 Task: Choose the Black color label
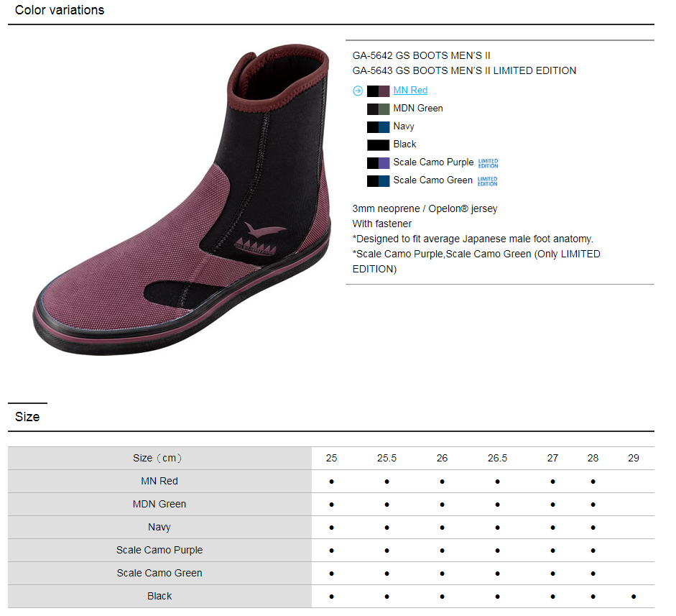[405, 144]
